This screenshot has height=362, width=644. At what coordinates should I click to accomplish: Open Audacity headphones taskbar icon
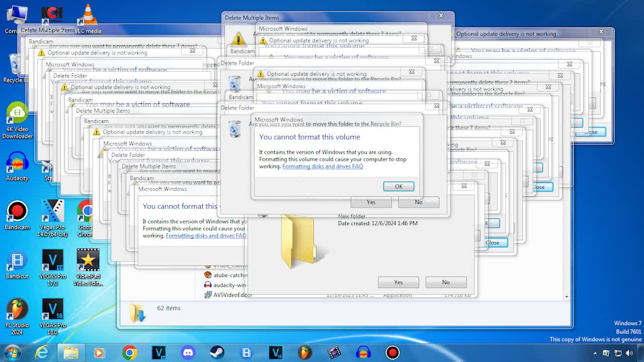(363, 353)
